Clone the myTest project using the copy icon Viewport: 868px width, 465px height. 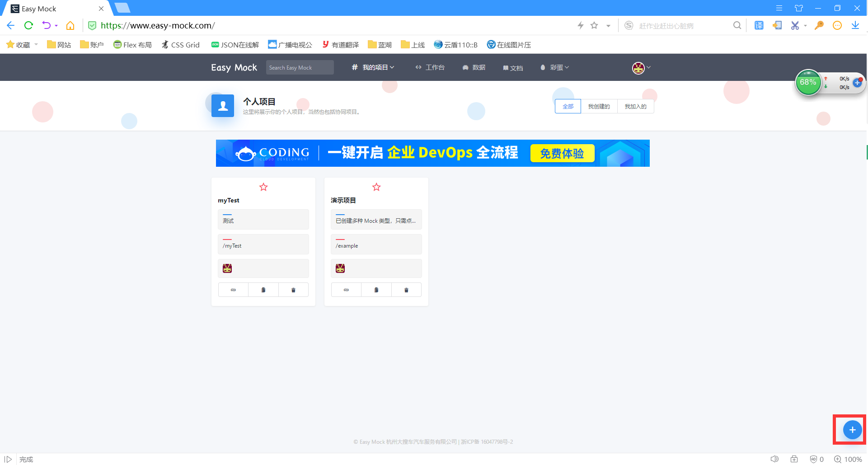(x=263, y=290)
